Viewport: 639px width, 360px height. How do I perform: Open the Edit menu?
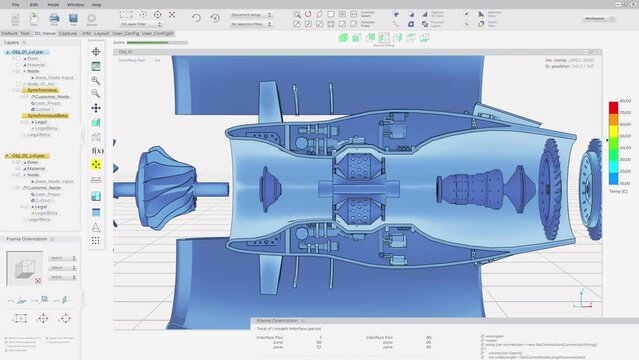(x=34, y=5)
